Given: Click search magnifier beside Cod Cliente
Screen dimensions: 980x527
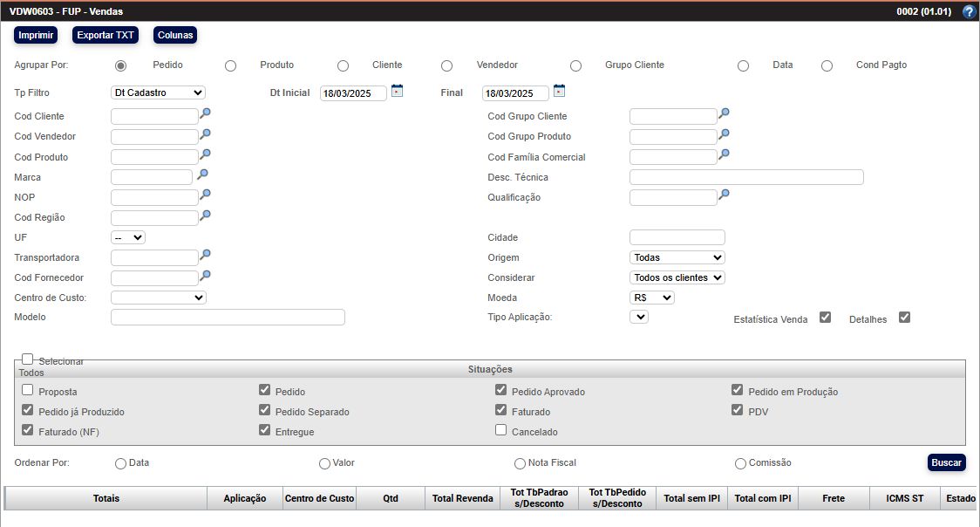Looking at the screenshot, I should click(206, 113).
